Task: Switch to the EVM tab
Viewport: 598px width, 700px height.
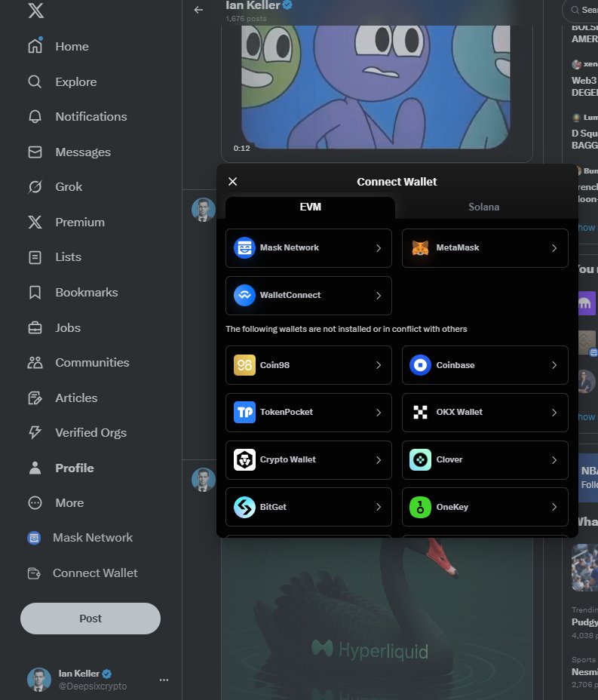Action: click(x=310, y=207)
